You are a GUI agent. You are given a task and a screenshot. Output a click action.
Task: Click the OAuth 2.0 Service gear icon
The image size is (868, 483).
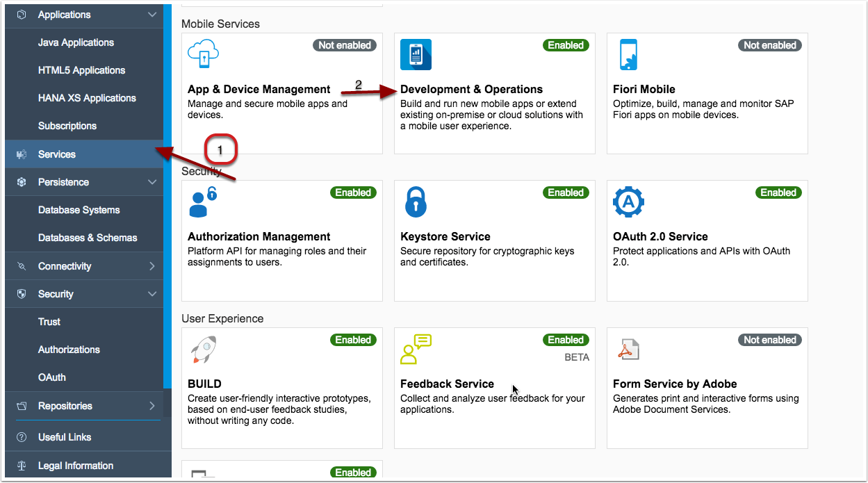[628, 202]
